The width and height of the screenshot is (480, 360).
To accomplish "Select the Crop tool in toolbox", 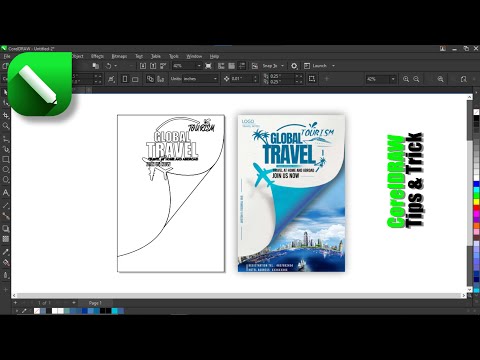I will (6, 116).
